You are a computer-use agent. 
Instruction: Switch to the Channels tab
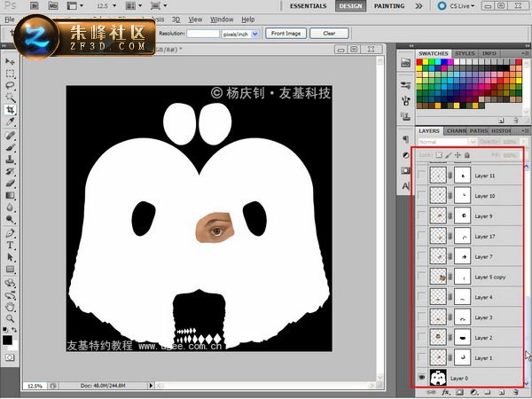coord(456,130)
